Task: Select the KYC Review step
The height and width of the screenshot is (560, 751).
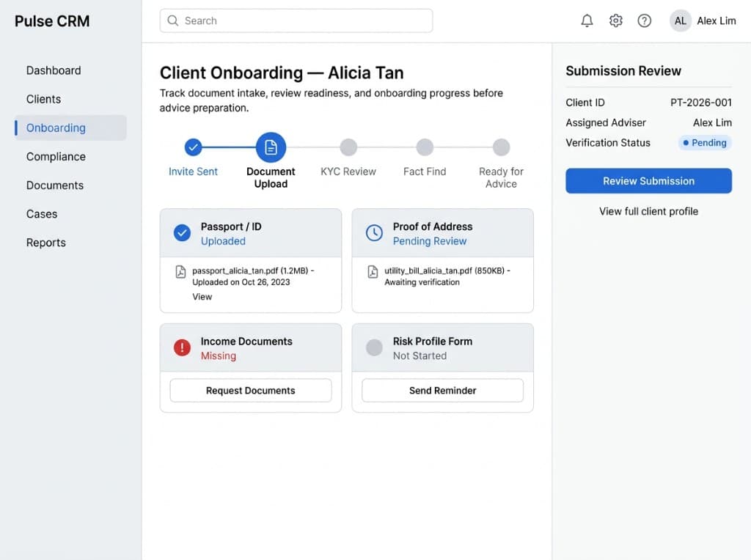Action: (348, 147)
